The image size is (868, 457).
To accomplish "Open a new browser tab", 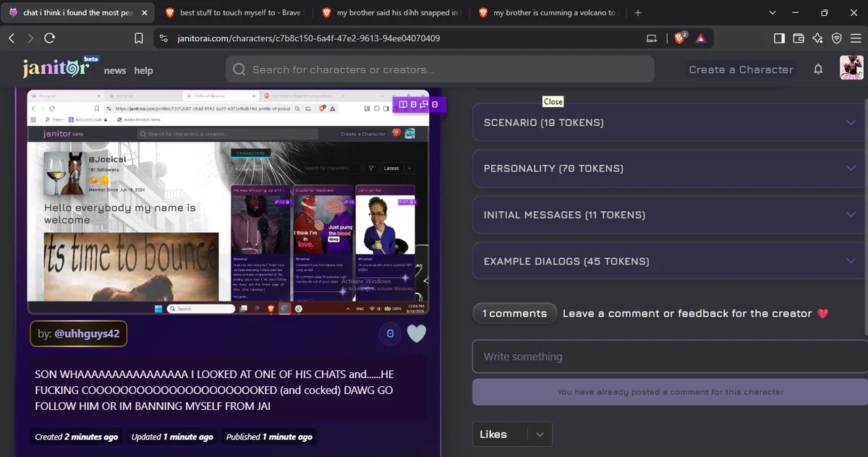I will click(637, 13).
